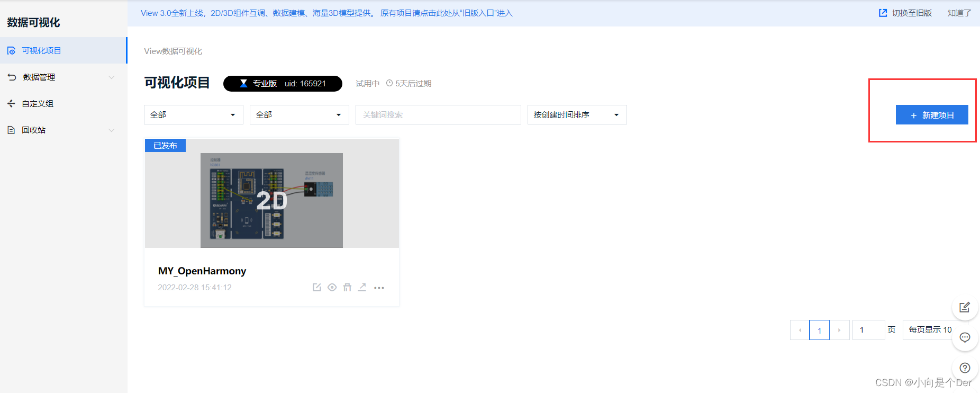The width and height of the screenshot is (980, 393).
Task: Focus the 关键词搜索 search field
Action: coord(438,114)
